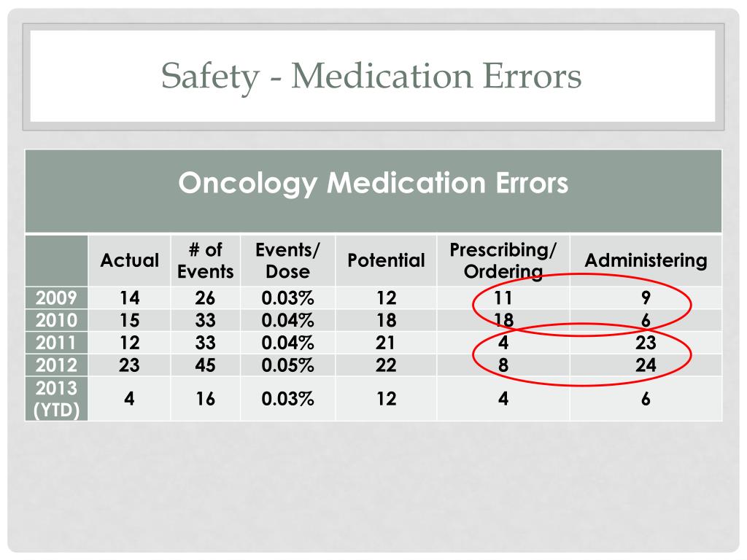Select the 2010 row label
The image size is (747, 560).
57,320
